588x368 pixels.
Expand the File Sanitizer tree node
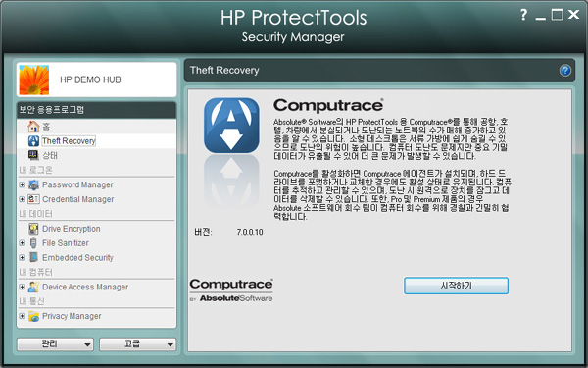[23, 243]
